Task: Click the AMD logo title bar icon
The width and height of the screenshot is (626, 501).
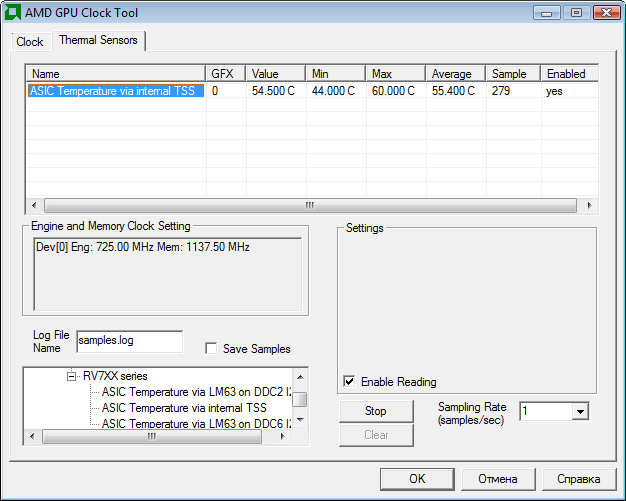Action: pyautogui.click(x=12, y=12)
